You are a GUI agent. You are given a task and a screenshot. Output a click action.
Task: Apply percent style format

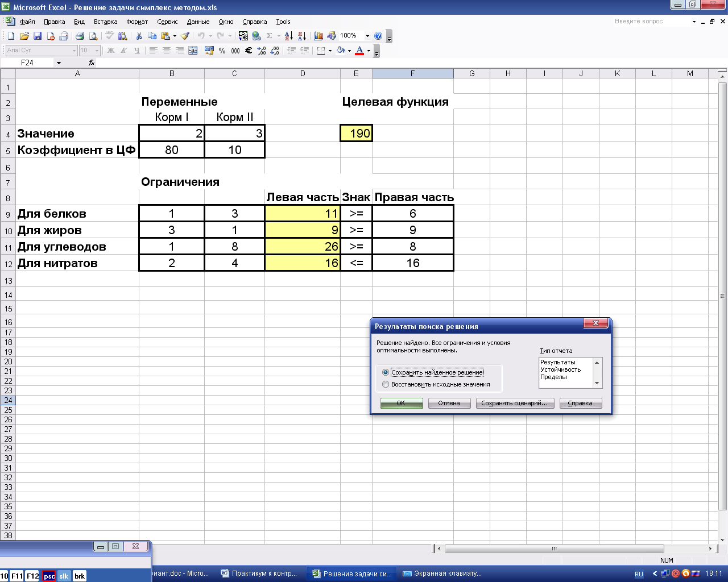222,51
